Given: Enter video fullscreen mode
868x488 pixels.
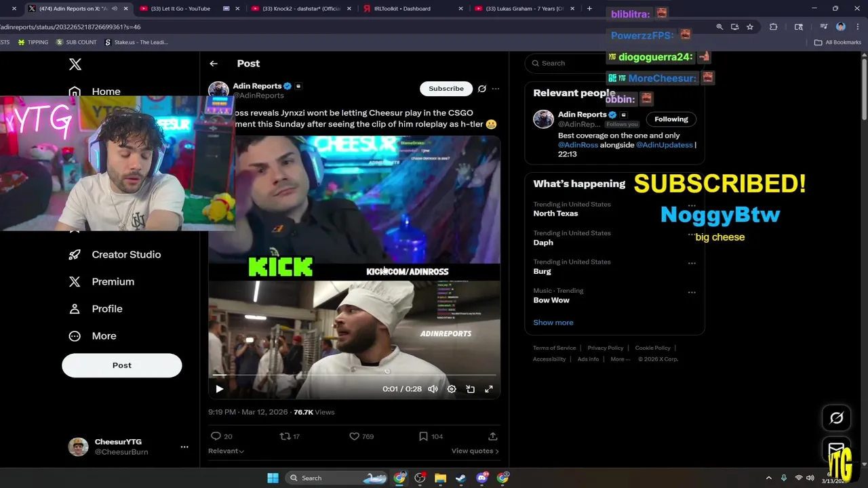Looking at the screenshot, I should coord(488,389).
